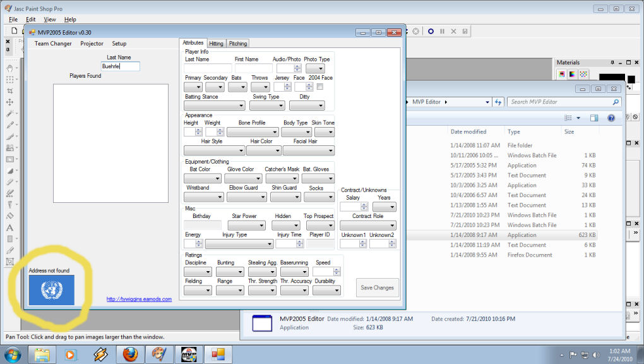Expand the Explorer view options arrow
This screenshot has height=364, width=644.
click(x=578, y=118)
